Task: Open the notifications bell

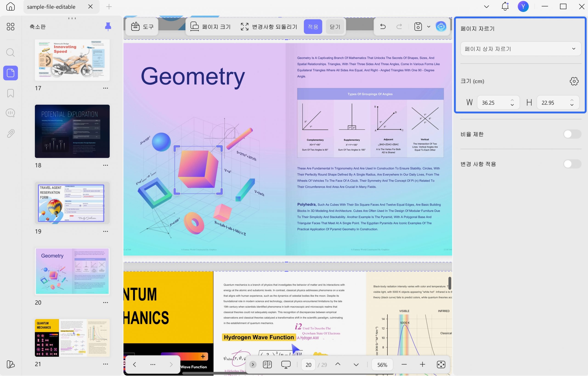Action: click(x=505, y=7)
